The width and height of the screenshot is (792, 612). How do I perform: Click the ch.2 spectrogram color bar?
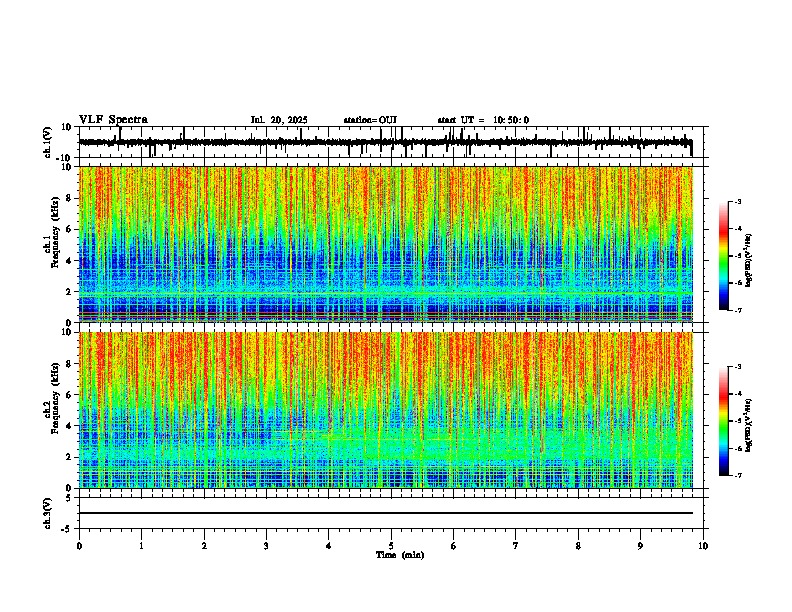pos(723,421)
